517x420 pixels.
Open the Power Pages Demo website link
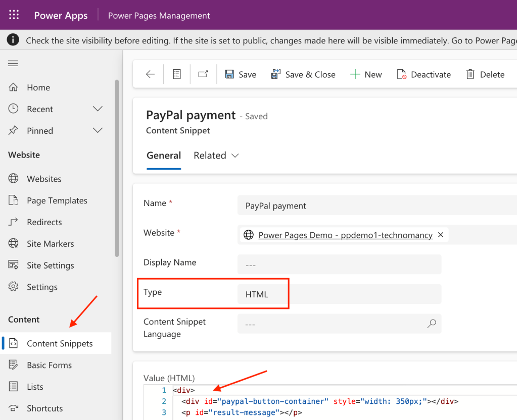pos(345,235)
